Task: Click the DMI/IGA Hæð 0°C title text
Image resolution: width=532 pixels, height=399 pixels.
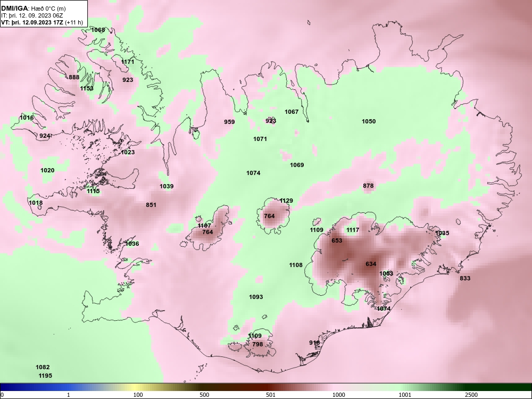Action: (33, 9)
